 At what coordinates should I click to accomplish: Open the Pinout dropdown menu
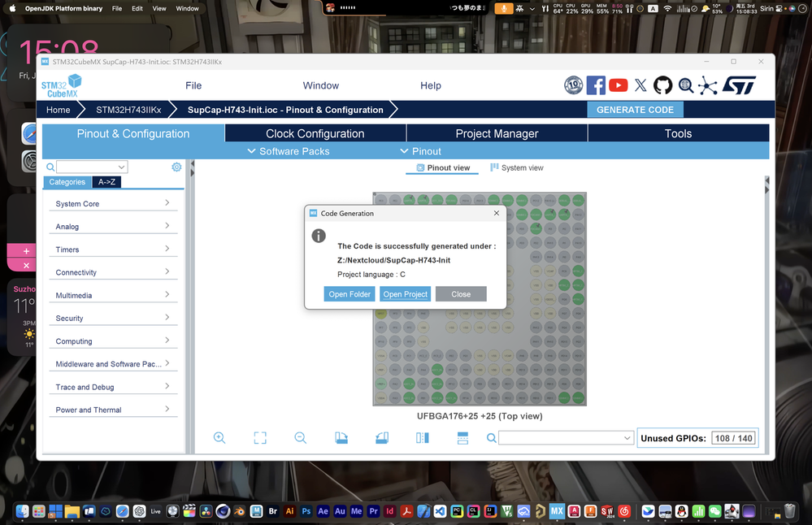click(420, 151)
